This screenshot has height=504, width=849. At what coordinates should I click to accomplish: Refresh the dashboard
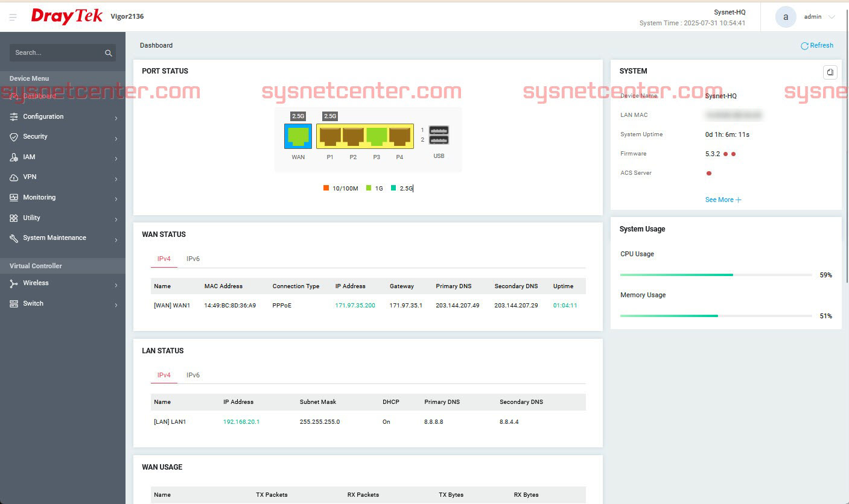pyautogui.click(x=817, y=45)
